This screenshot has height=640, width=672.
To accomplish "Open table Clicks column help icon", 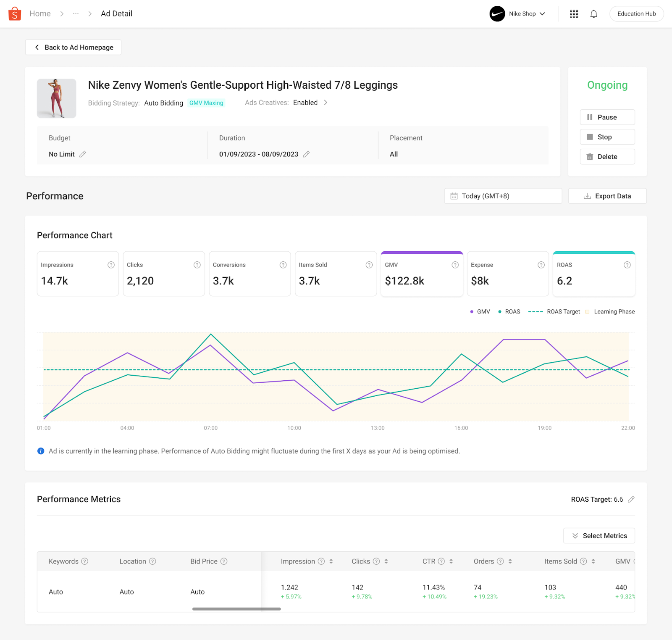I will click(376, 561).
